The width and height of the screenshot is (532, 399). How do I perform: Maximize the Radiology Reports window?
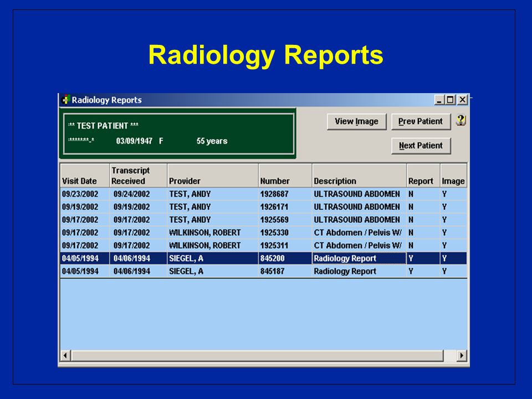click(450, 100)
